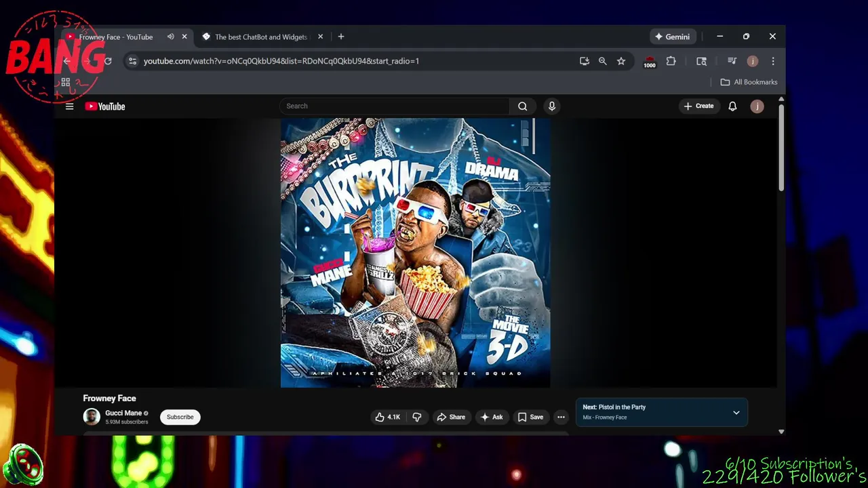Click the Gucci Mane channel name link

(x=123, y=413)
